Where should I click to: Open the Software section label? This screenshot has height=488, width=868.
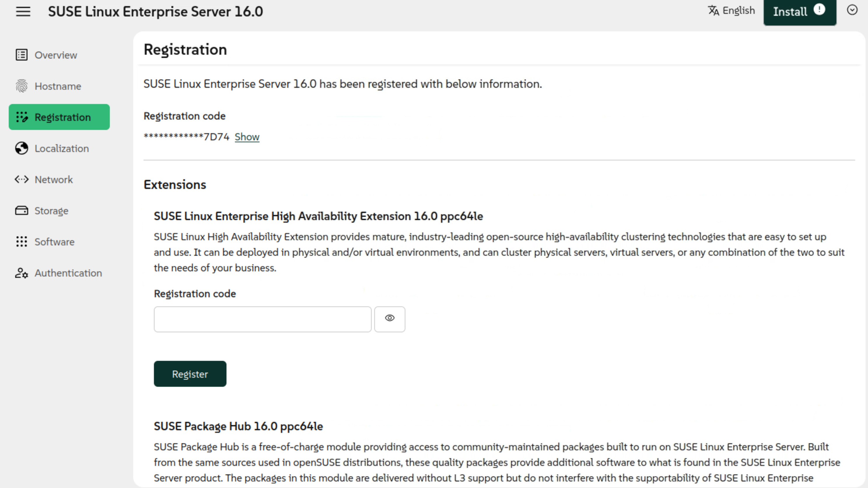coord(55,242)
